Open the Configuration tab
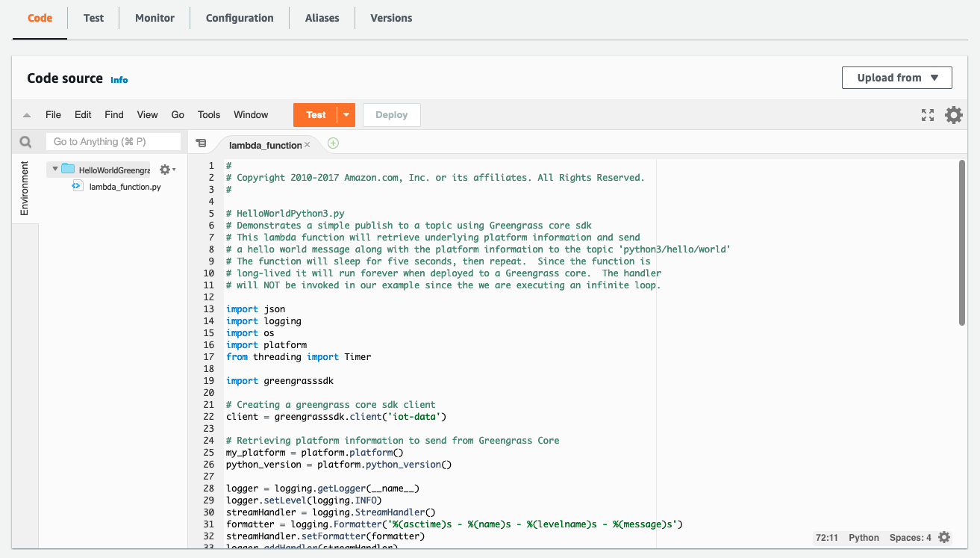 click(x=240, y=18)
